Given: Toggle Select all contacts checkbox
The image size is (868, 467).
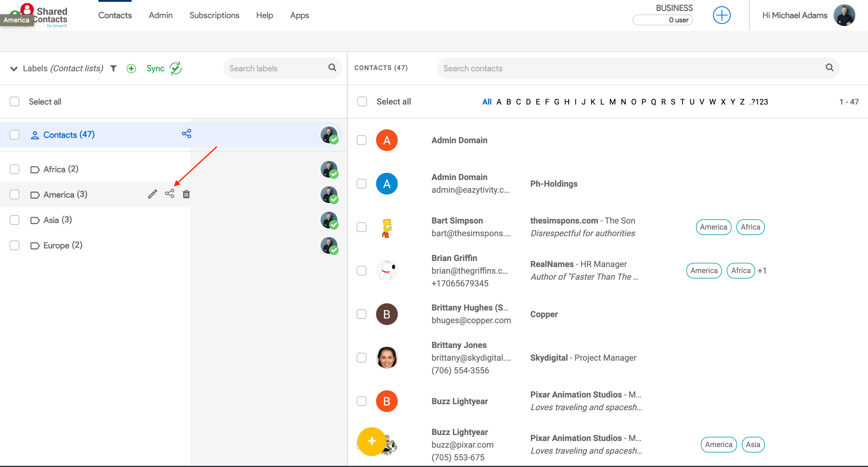Looking at the screenshot, I should coord(362,101).
